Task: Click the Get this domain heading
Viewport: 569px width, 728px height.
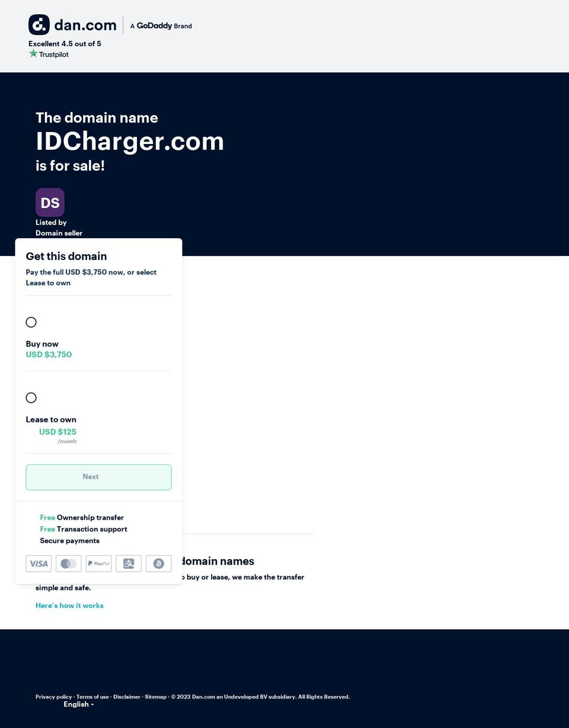Action: coord(66,256)
